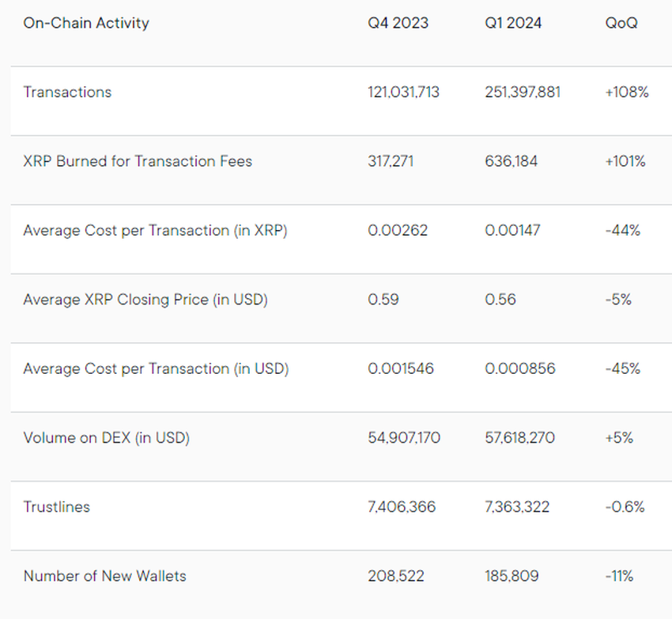Select the Transactions row label

(67, 92)
